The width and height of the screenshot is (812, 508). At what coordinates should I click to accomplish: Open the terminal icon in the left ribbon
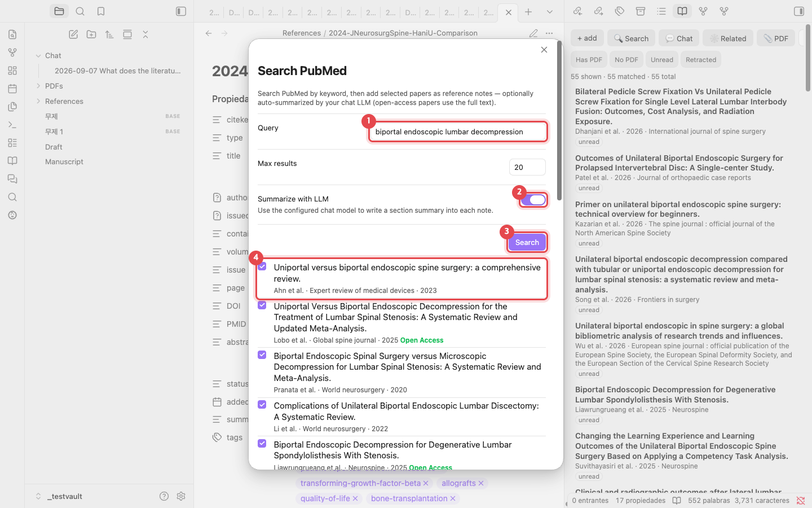pyautogui.click(x=12, y=125)
